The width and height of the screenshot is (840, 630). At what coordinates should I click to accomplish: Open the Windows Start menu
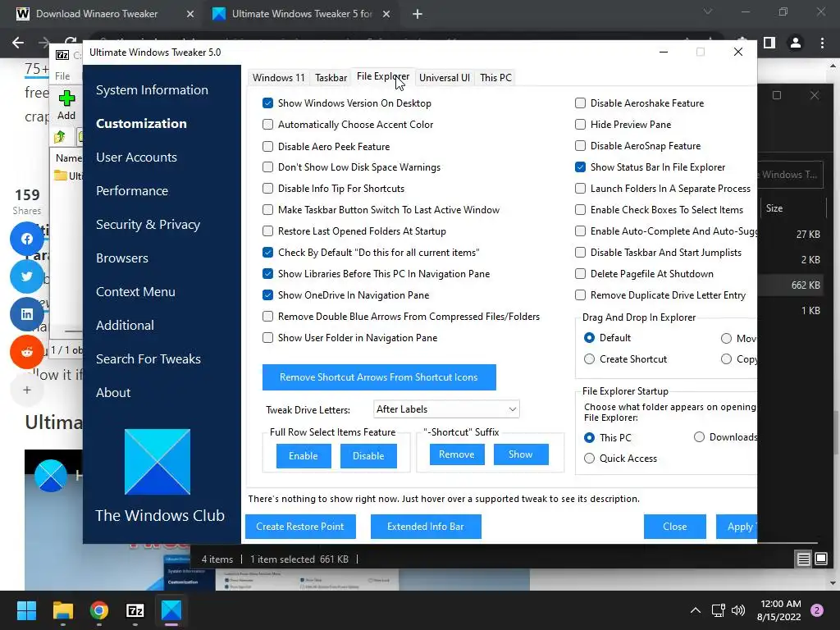26,610
